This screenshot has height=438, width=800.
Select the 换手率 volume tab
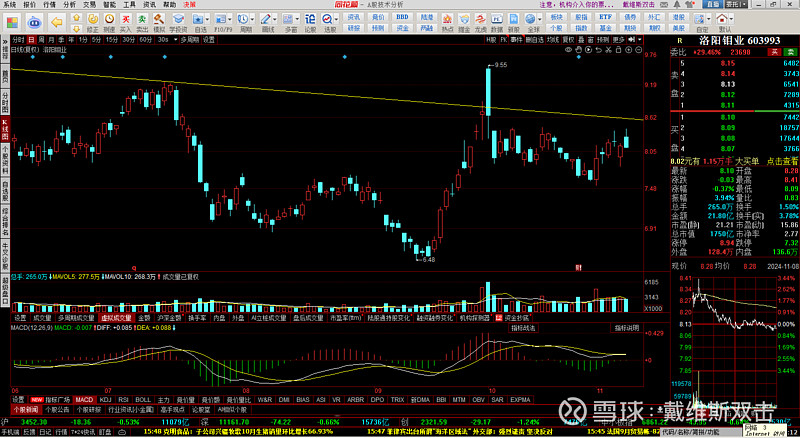pos(197,318)
